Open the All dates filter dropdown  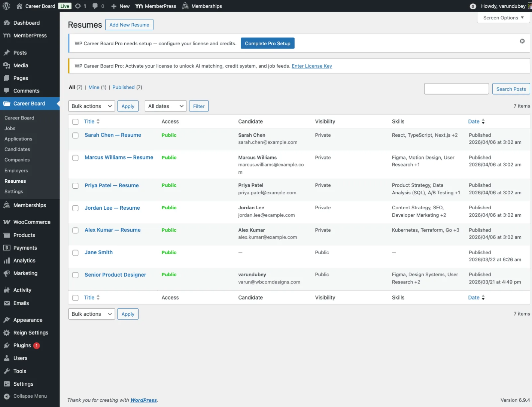point(166,106)
